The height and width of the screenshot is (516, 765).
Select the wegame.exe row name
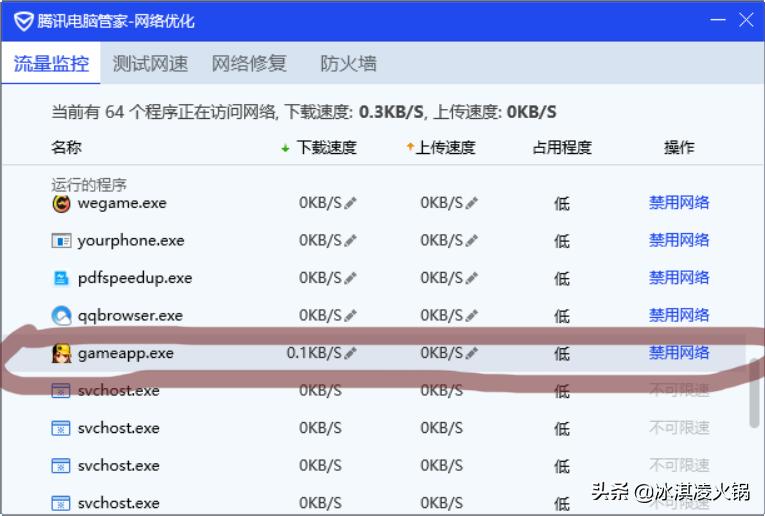tap(122, 203)
